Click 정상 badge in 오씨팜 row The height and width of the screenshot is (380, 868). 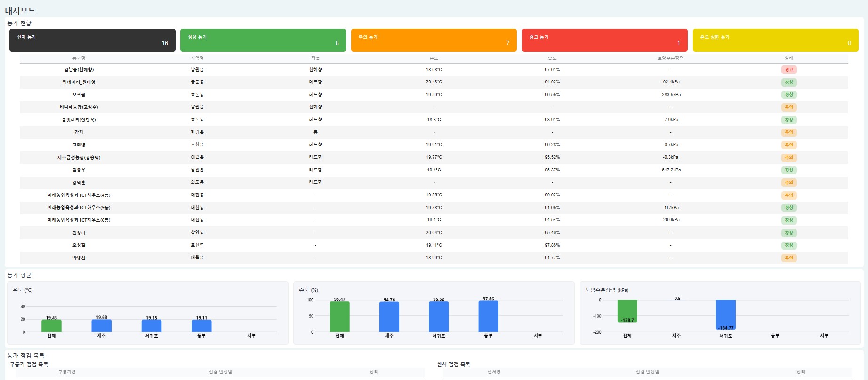click(789, 95)
